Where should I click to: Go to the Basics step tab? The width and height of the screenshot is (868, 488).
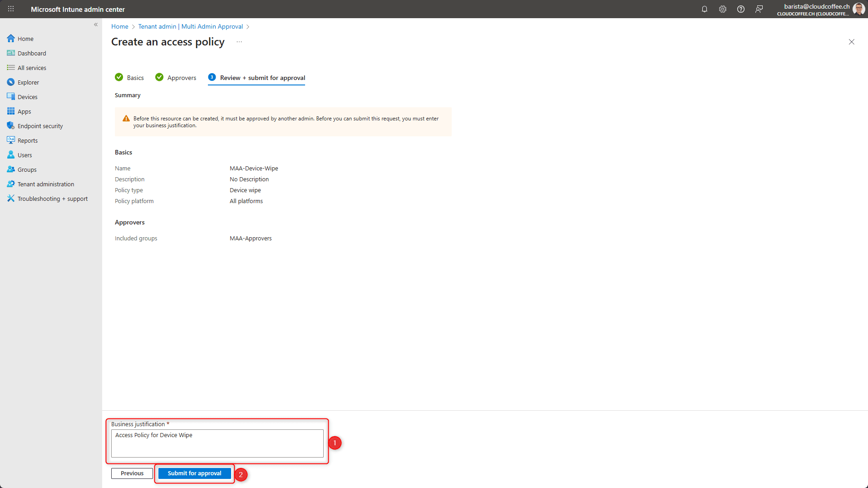pyautogui.click(x=129, y=78)
